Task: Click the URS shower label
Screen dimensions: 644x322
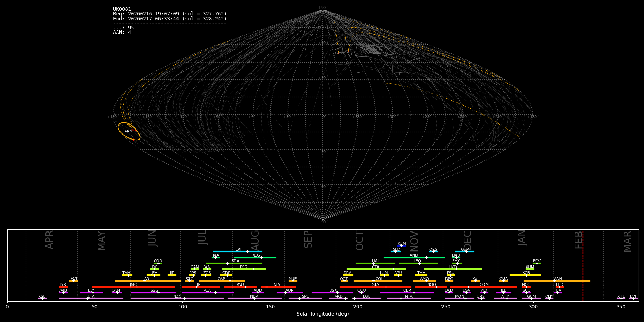Action: point(480,297)
